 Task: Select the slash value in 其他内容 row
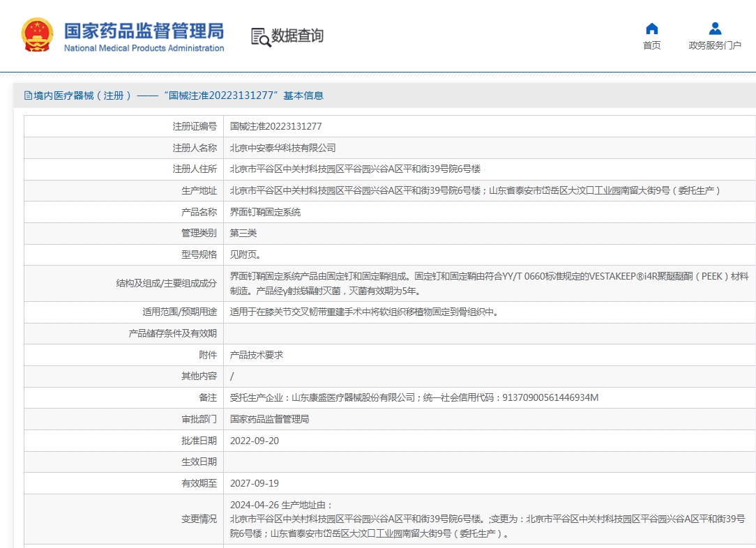tap(232, 376)
